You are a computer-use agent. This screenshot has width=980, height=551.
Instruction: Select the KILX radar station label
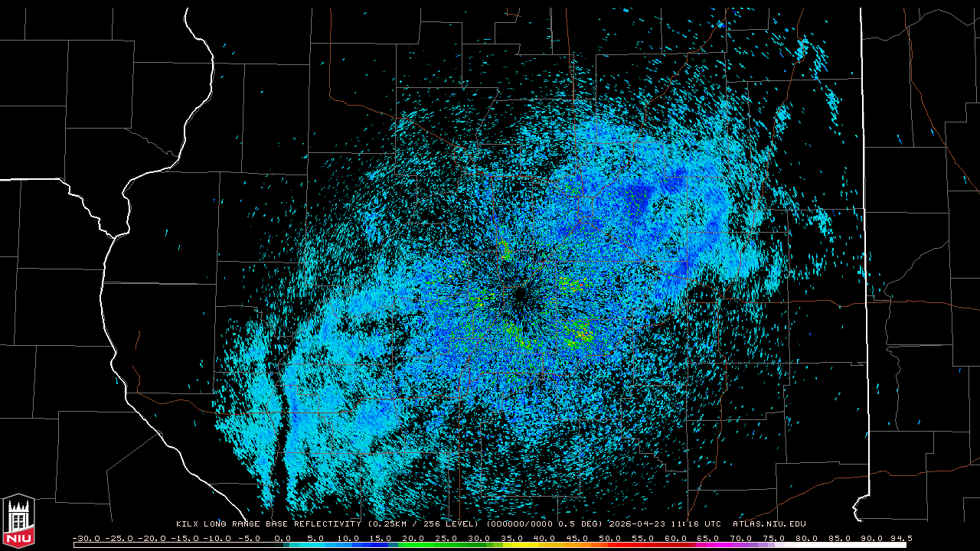pyautogui.click(x=186, y=524)
